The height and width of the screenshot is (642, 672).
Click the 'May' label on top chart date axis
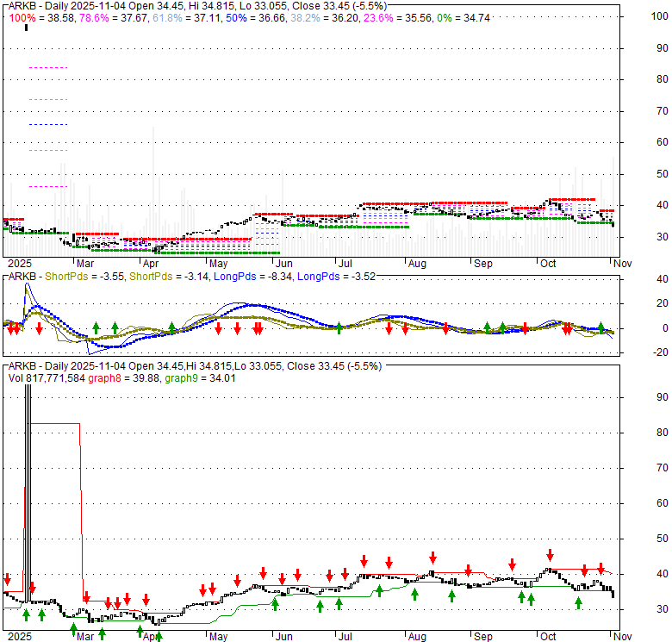click(x=218, y=263)
